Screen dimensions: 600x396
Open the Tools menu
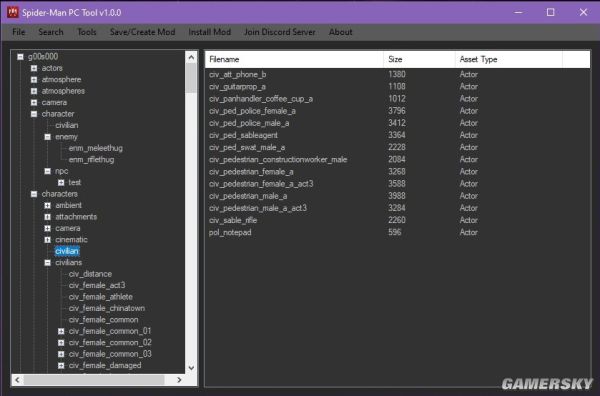tap(86, 32)
